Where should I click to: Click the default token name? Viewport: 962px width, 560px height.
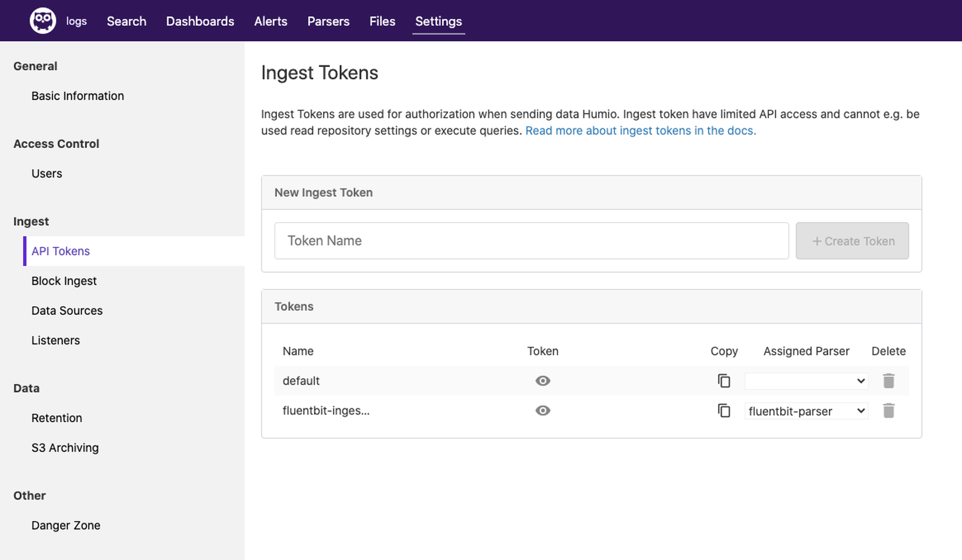pyautogui.click(x=301, y=381)
